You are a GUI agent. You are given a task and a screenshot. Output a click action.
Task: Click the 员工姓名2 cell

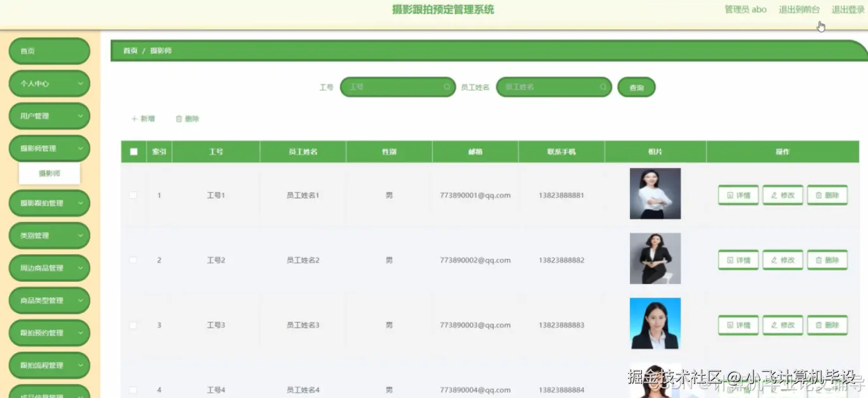pos(303,260)
